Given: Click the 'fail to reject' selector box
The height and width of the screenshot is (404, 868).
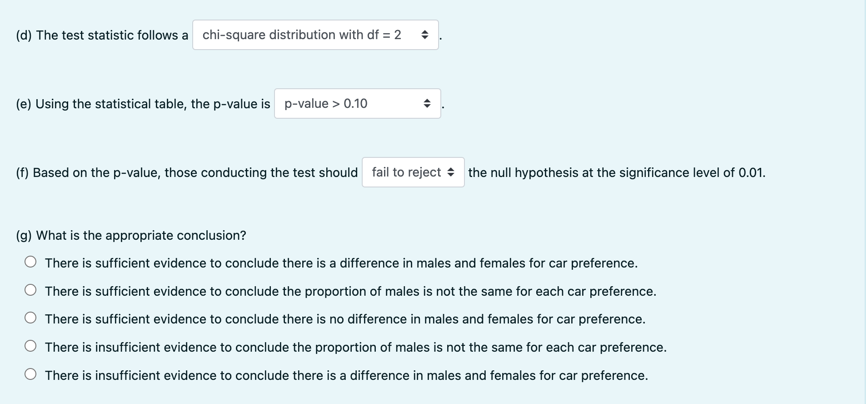Looking at the screenshot, I should pyautogui.click(x=406, y=172).
